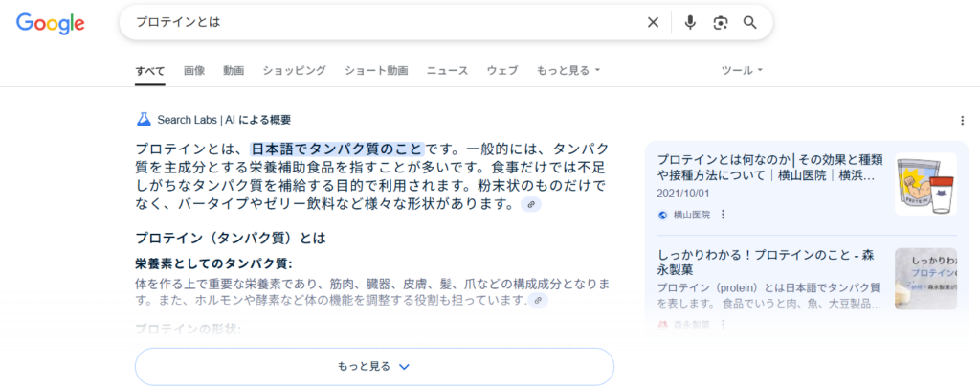Start voice search with microphone icon
This screenshot has height=389, width=980.
pos(690,22)
